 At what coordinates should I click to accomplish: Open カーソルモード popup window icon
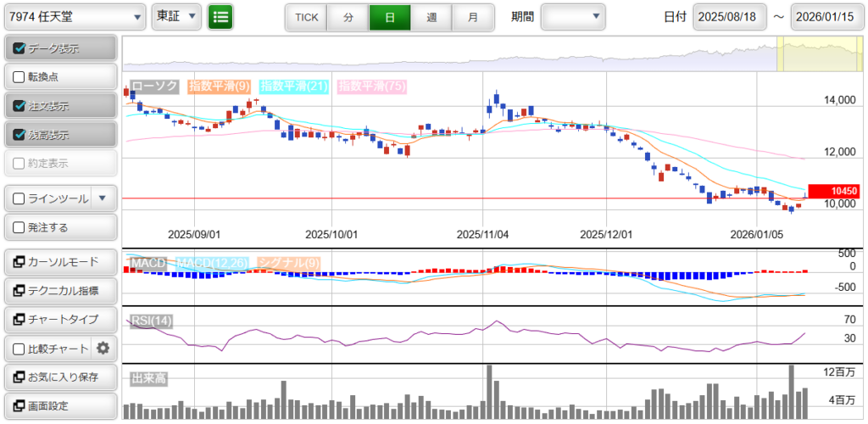pyautogui.click(x=19, y=262)
